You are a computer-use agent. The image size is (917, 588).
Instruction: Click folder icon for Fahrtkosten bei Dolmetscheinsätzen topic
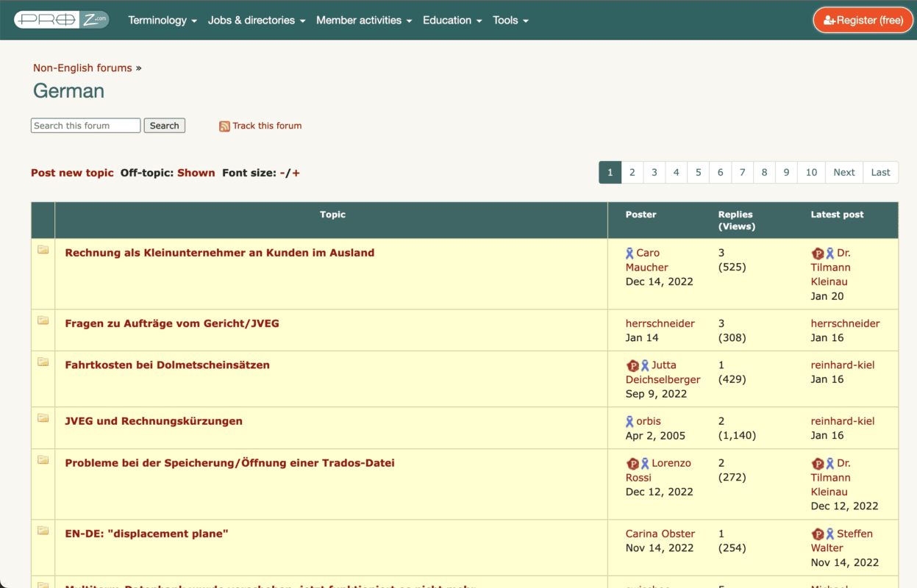pyautogui.click(x=43, y=362)
